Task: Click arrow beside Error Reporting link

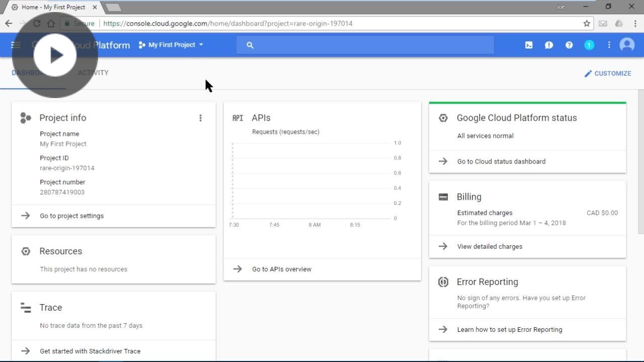Action: 443,329
